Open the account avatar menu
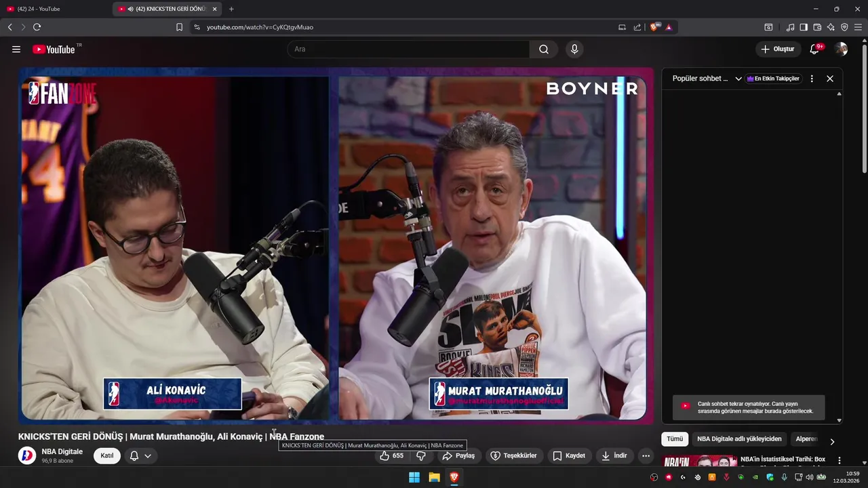The width and height of the screenshot is (868, 488). [841, 49]
